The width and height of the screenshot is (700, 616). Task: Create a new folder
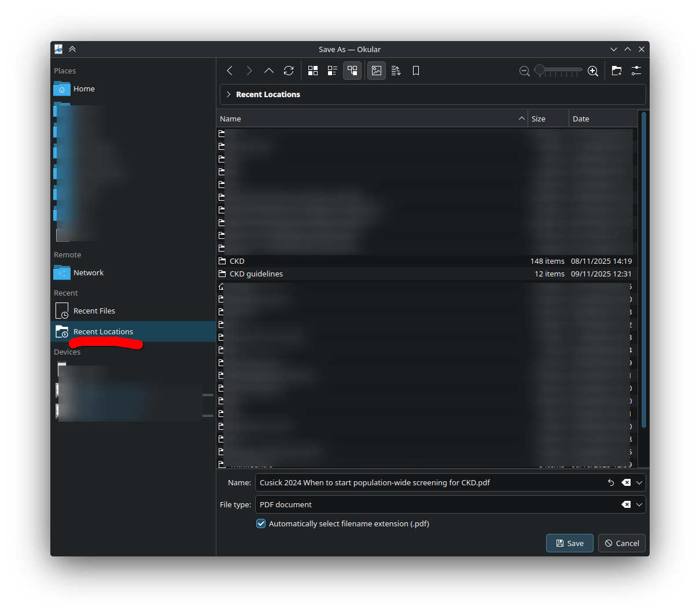coord(617,71)
